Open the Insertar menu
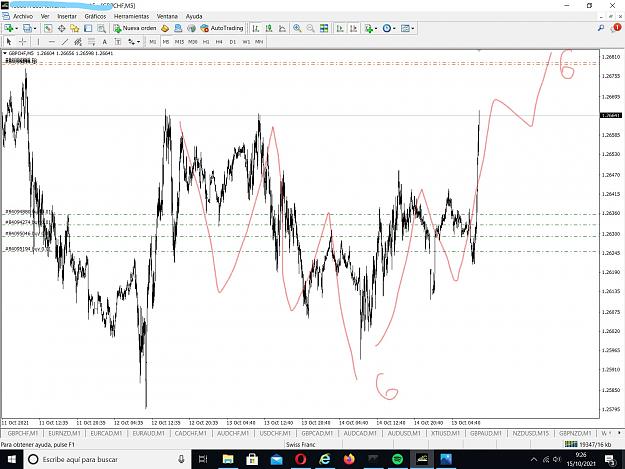Screen dimensions: 625x469 click(x=67, y=16)
